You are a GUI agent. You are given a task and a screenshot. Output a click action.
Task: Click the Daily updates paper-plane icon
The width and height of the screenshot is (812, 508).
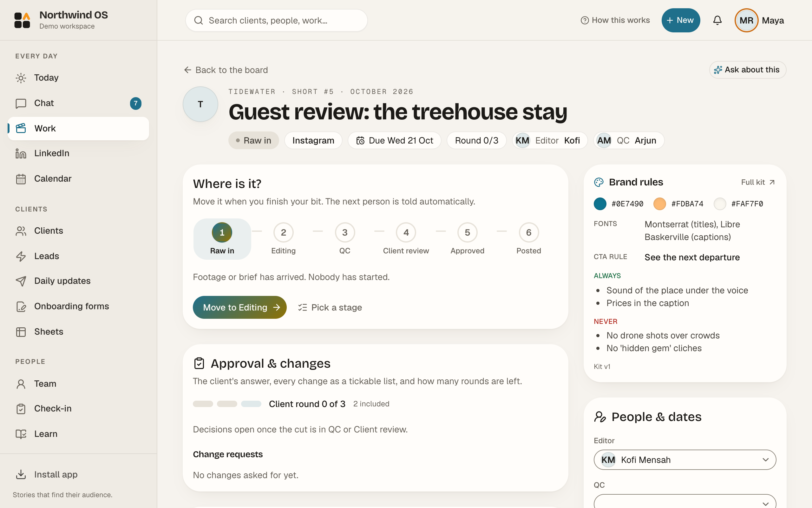pyautogui.click(x=21, y=281)
